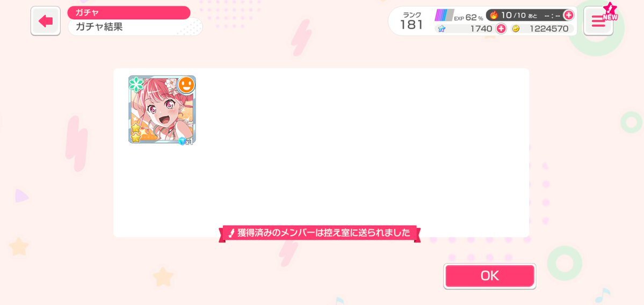Tap the orange smiley badge on card
Image resolution: width=644 pixels, height=305 pixels.
pos(186,84)
